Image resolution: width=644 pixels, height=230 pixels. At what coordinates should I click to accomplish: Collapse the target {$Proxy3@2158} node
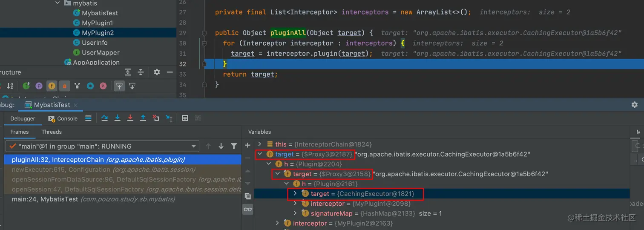tap(278, 174)
